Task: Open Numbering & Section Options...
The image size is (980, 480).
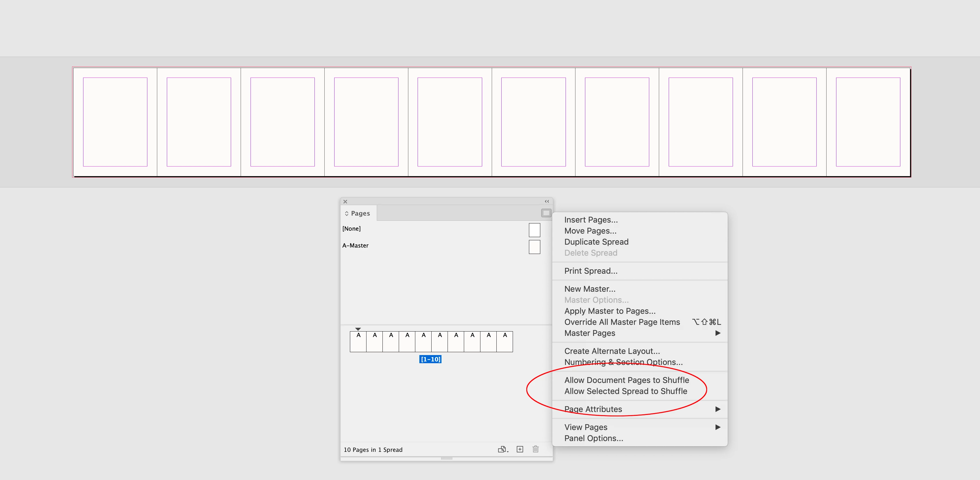Action: [x=623, y=362]
